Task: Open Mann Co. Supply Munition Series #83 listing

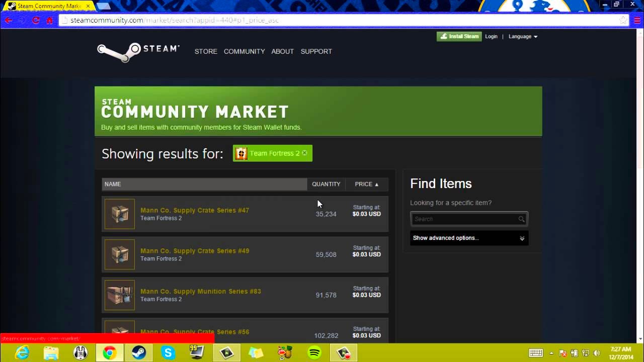Action: point(201,291)
